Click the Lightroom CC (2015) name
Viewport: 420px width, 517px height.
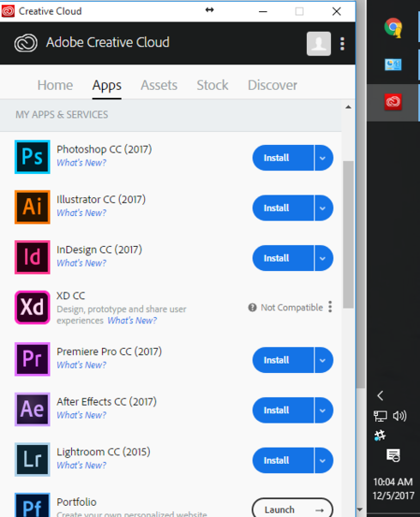click(x=104, y=452)
